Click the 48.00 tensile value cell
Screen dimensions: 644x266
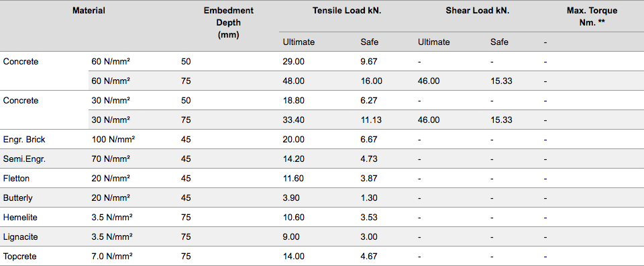294,81
